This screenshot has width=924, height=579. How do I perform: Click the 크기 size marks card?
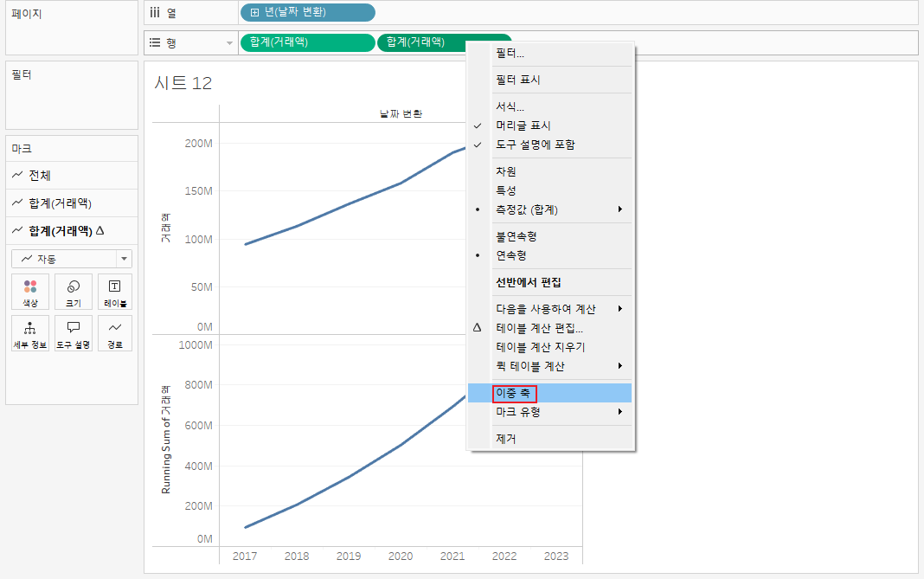pos(73,292)
